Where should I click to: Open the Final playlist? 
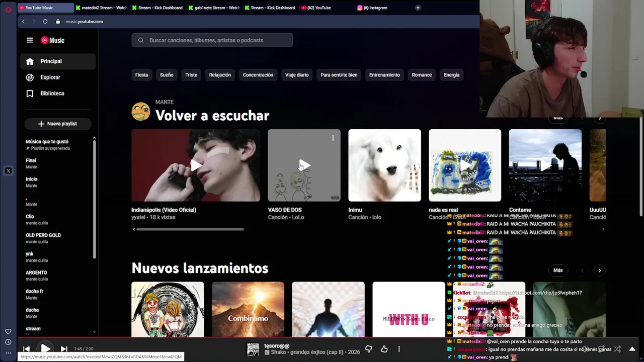pos(57,163)
